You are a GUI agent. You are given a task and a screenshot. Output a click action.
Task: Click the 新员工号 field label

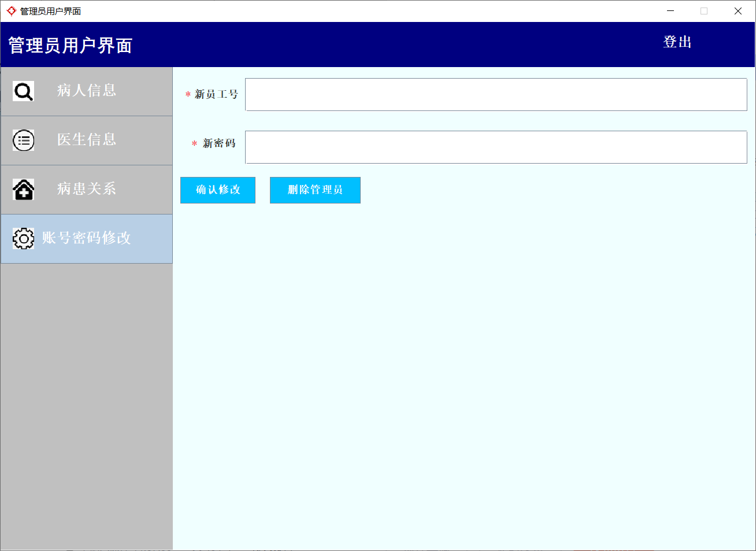tap(216, 94)
